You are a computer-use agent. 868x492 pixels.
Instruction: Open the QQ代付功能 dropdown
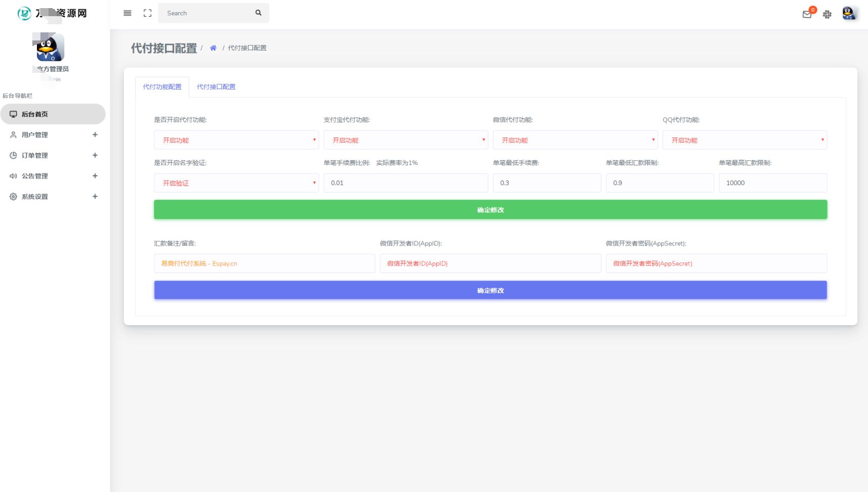point(744,140)
